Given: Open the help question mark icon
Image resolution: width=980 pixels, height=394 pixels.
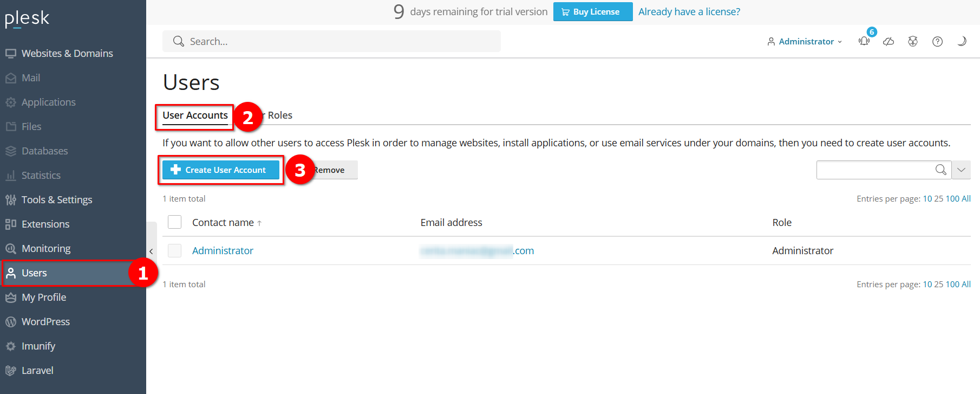Looking at the screenshot, I should [x=937, y=41].
